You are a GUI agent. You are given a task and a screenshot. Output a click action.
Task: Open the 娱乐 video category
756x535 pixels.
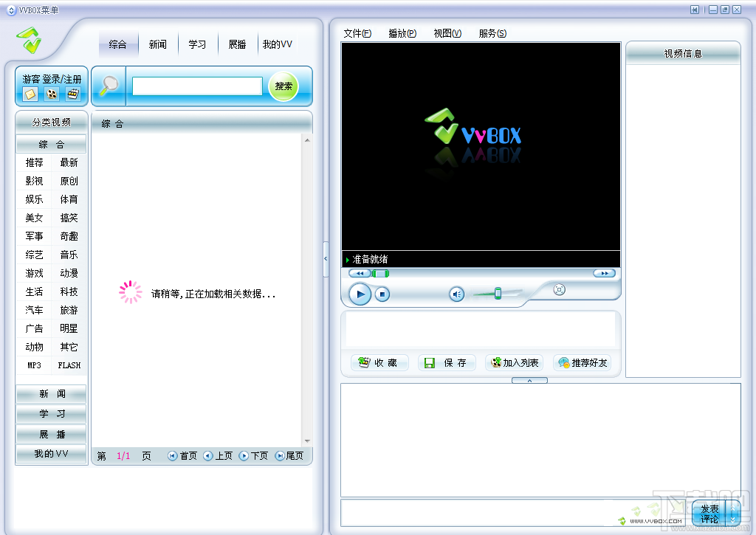(x=34, y=199)
